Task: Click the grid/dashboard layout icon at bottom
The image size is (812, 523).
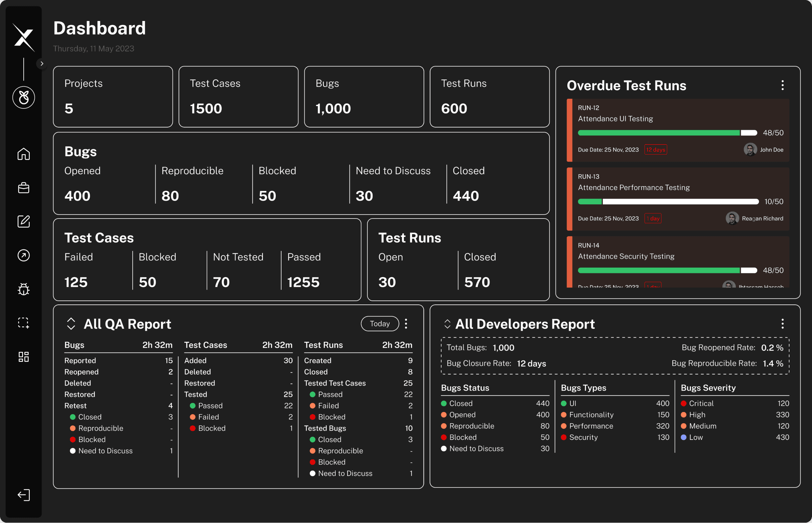Action: click(24, 357)
